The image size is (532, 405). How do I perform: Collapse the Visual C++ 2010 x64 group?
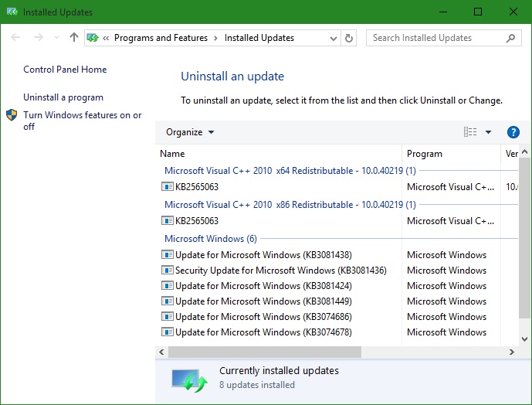coord(290,171)
